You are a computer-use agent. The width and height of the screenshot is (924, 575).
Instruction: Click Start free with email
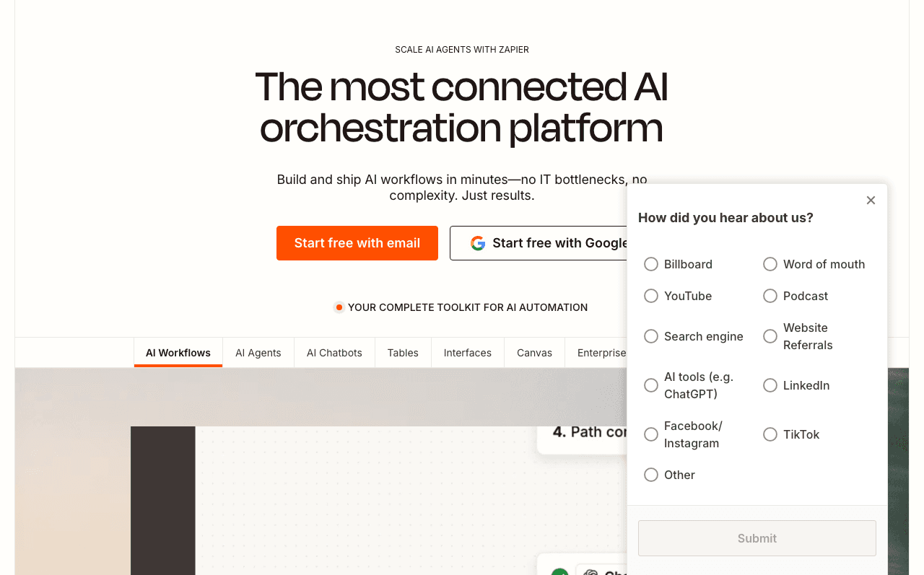tap(357, 242)
